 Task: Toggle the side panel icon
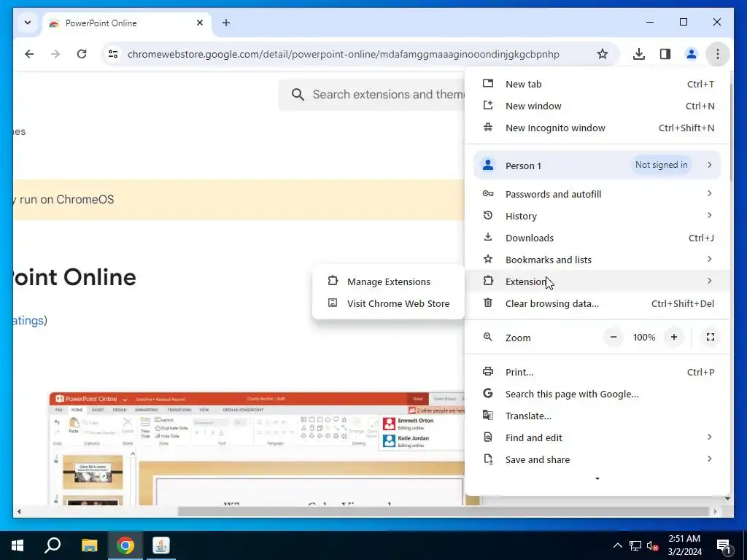(x=665, y=54)
